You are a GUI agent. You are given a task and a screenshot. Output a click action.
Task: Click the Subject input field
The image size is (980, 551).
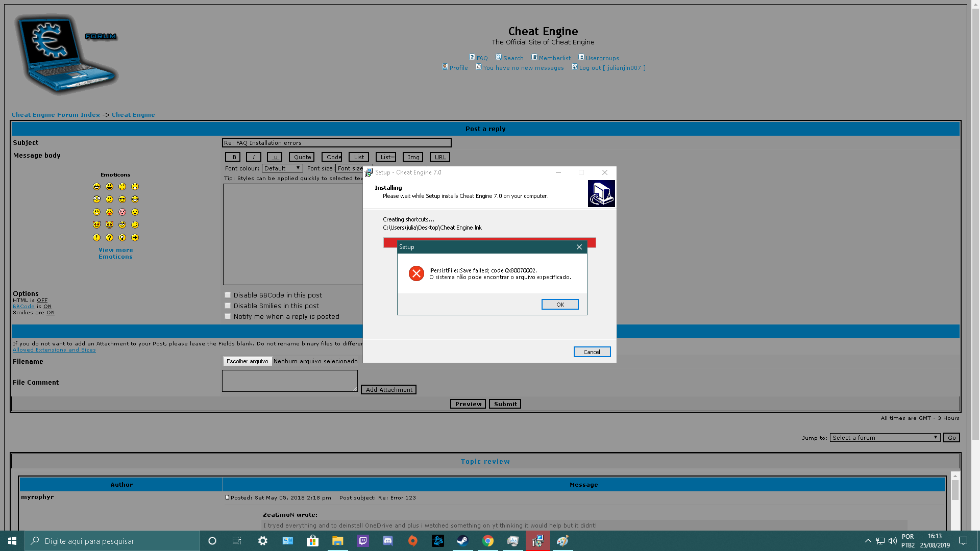tap(336, 142)
